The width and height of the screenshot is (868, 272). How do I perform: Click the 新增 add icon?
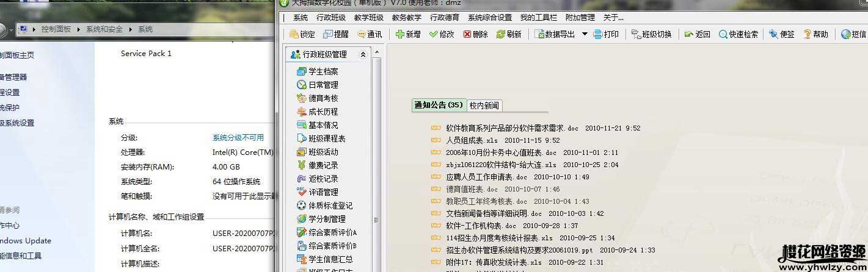click(408, 34)
